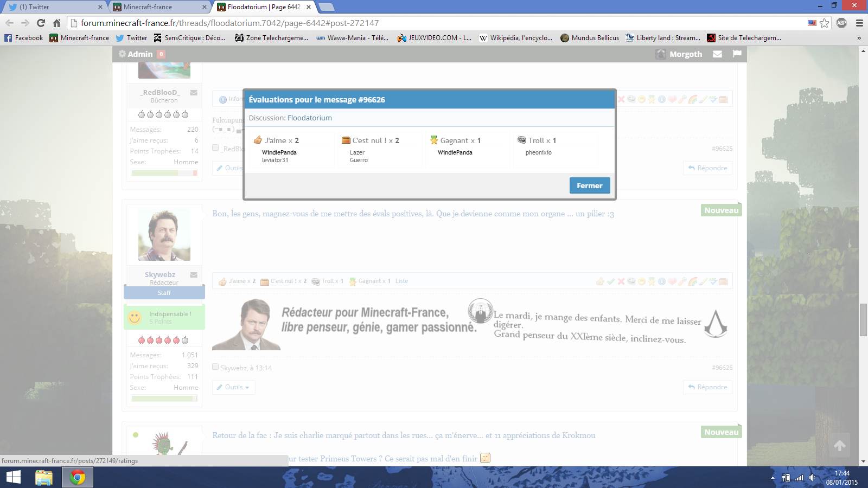Click the alerts flag icon in forum navbar

737,54
